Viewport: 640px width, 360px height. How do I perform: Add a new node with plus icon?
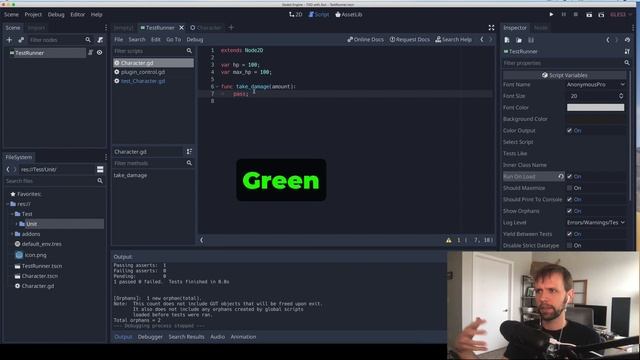pyautogui.click(x=9, y=40)
